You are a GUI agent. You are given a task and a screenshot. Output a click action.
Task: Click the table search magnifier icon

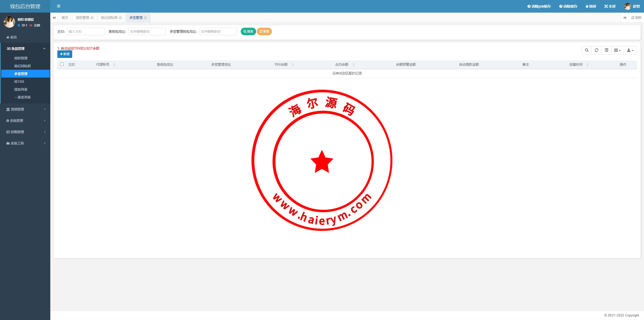pyautogui.click(x=587, y=50)
